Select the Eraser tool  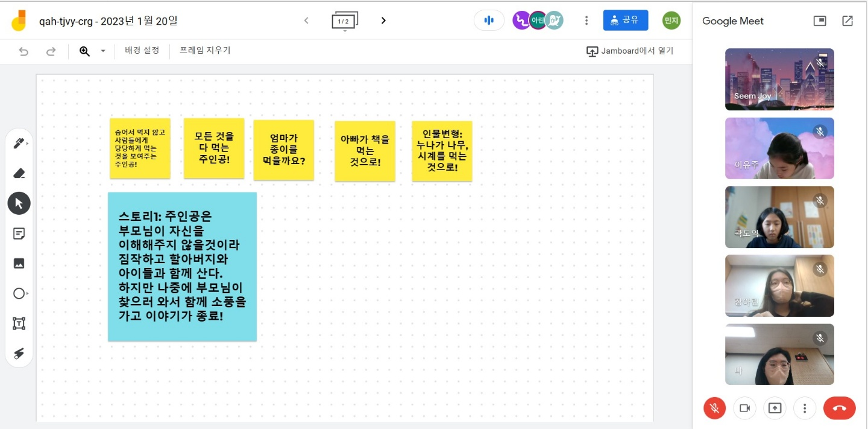[19, 174]
